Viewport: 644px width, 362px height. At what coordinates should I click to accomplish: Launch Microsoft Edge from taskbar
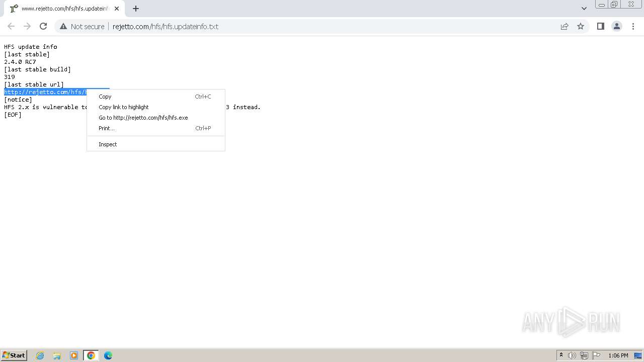(x=108, y=355)
